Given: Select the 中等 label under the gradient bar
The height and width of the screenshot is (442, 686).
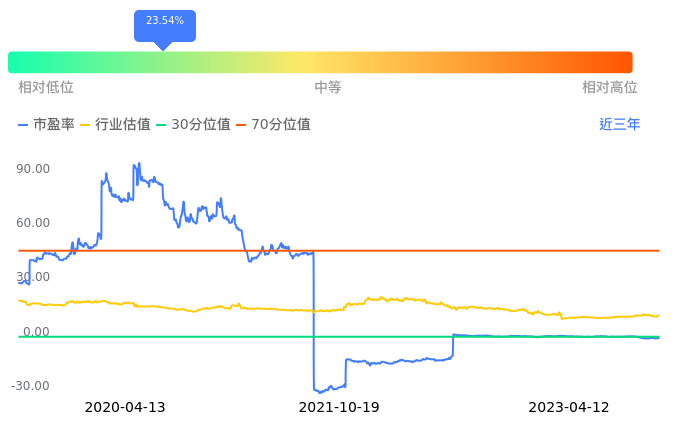Looking at the screenshot, I should pos(328,88).
